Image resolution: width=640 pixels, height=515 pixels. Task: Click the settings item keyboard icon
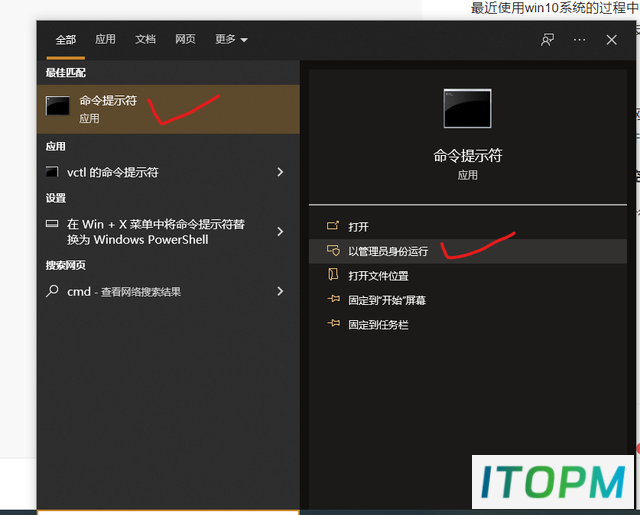52,223
